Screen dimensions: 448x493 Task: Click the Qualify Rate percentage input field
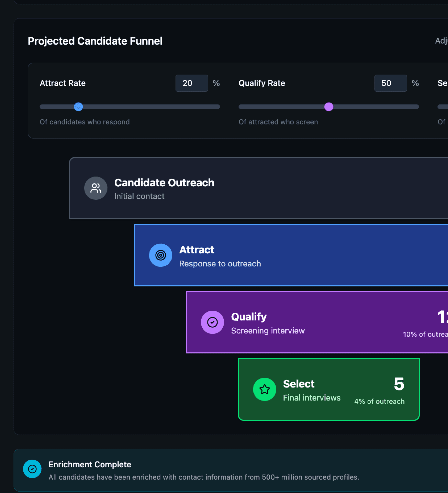(390, 83)
